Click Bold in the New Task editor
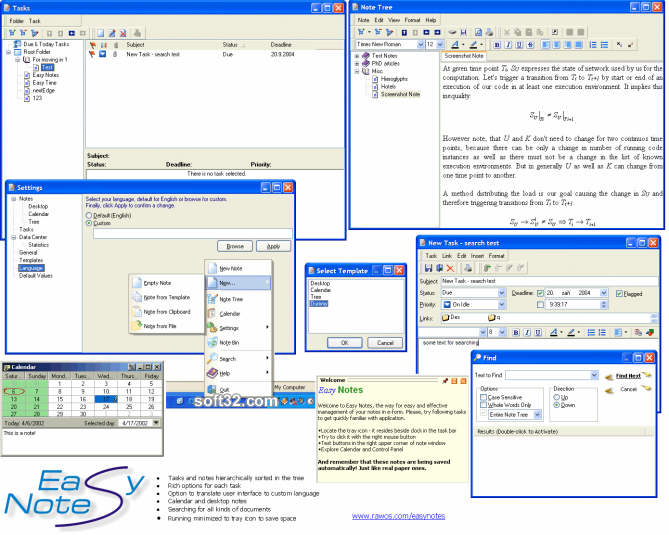 click(x=516, y=332)
